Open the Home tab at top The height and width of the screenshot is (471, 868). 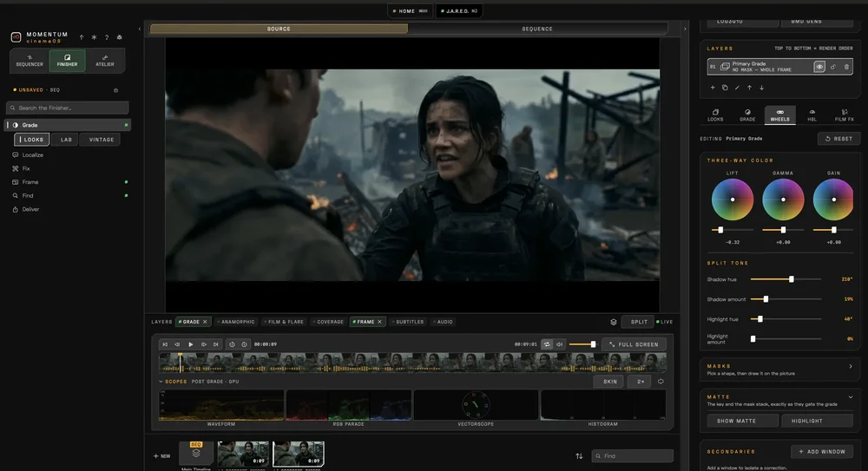pos(411,11)
